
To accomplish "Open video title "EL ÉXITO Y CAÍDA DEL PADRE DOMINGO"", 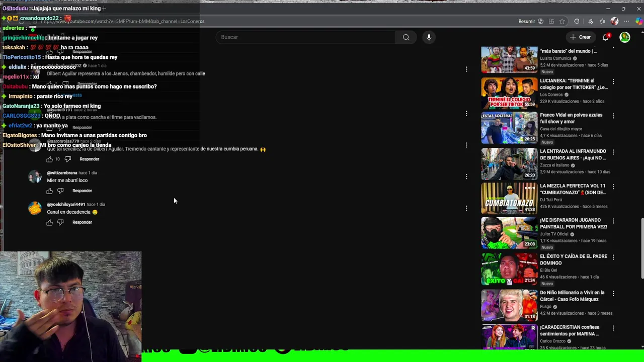I will tap(574, 259).
